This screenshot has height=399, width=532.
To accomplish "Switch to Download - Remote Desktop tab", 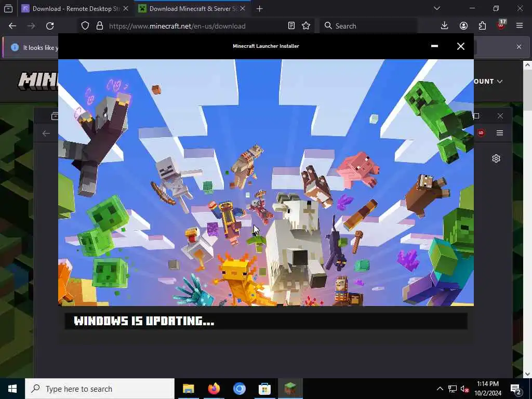I will tap(75, 9).
